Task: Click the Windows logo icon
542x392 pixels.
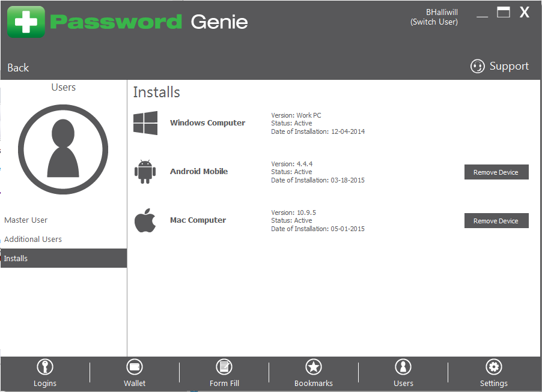Action: (145, 123)
